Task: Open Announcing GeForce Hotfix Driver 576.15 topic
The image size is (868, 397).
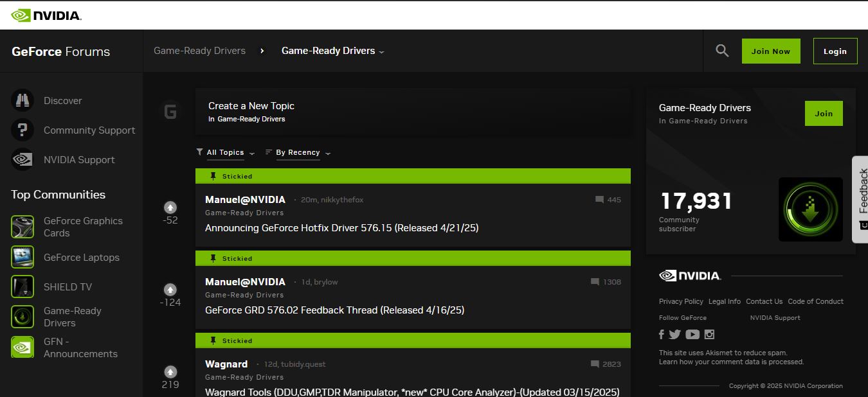Action: point(341,228)
